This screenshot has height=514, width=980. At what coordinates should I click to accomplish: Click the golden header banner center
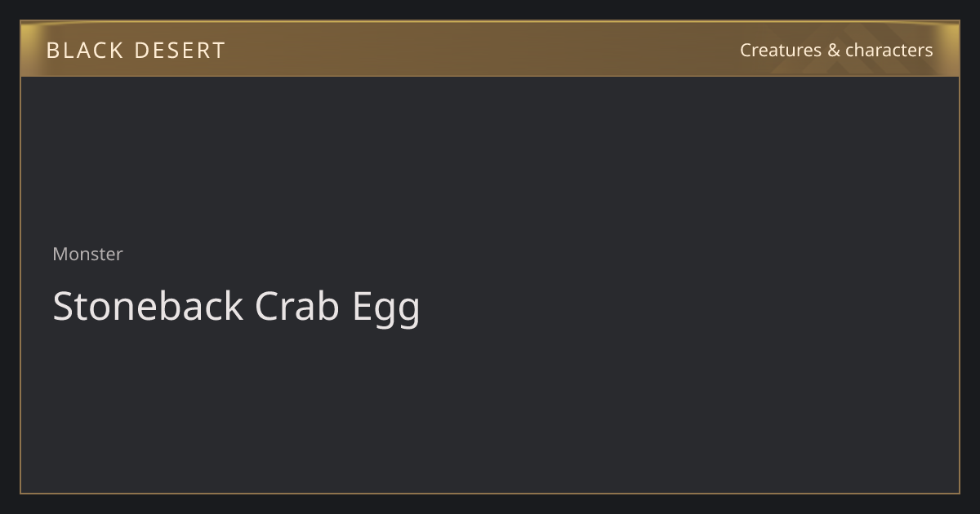point(490,49)
